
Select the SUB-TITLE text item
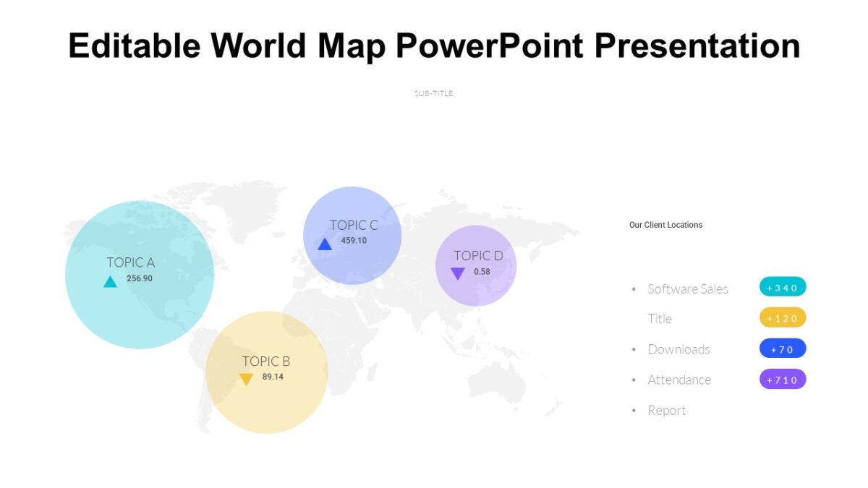coord(434,93)
